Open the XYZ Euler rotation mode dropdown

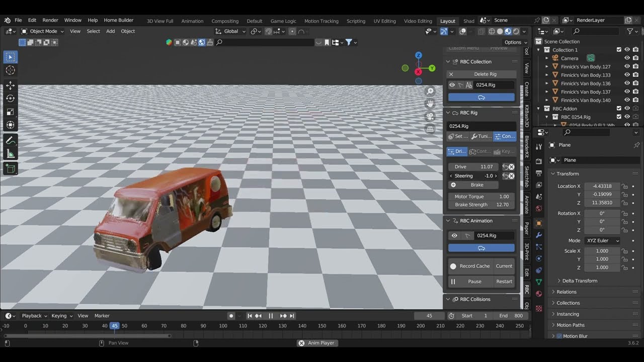[602, 241]
